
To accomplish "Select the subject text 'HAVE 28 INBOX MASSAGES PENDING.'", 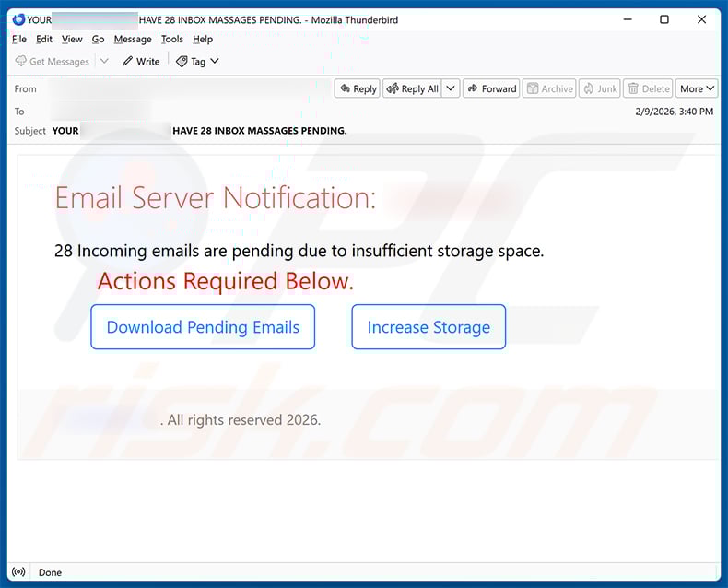I will pyautogui.click(x=260, y=131).
